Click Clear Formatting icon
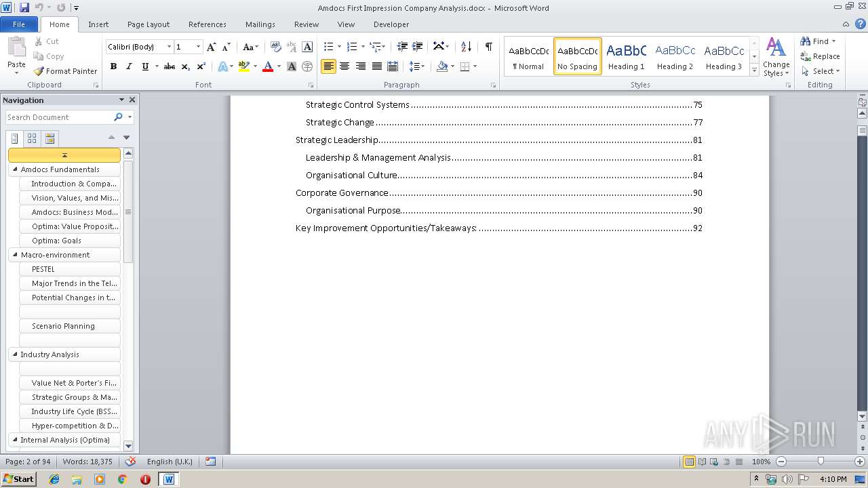The width and height of the screenshot is (868, 488). tap(275, 47)
